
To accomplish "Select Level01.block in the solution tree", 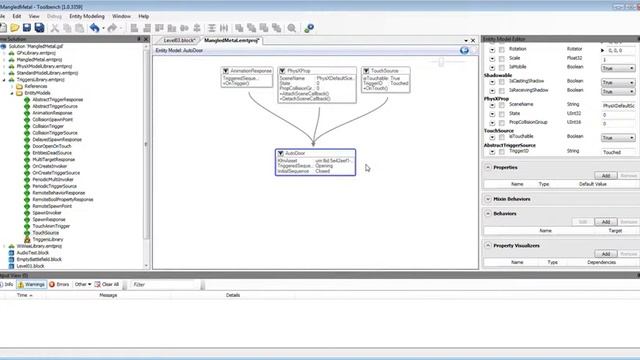I will [x=30, y=266].
